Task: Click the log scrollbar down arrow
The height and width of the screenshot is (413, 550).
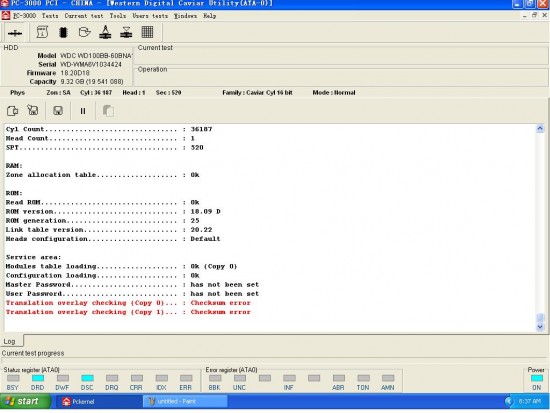Action: (x=540, y=327)
